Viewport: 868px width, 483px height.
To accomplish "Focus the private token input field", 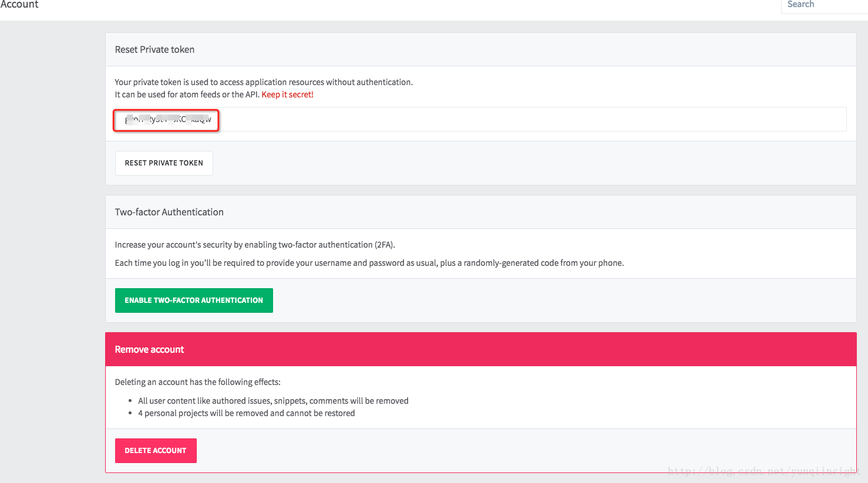I will click(x=480, y=119).
